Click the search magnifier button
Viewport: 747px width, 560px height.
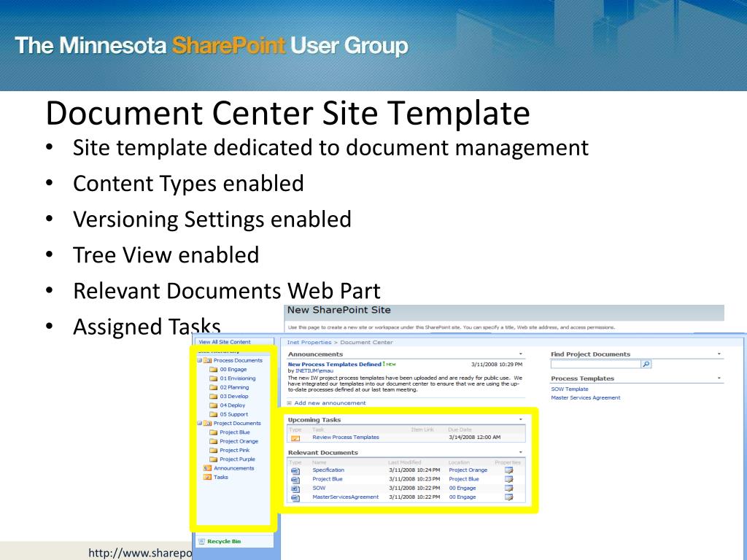tap(646, 365)
